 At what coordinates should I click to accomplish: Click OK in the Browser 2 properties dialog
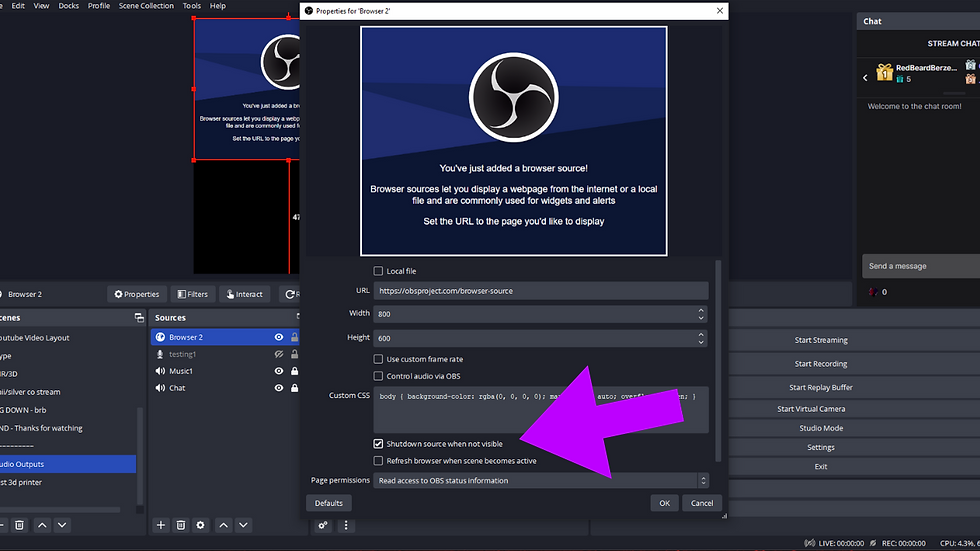[x=664, y=503]
